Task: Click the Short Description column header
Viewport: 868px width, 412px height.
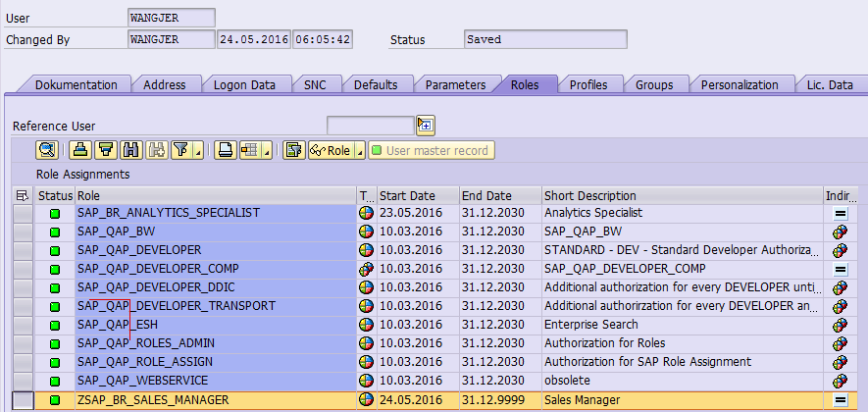Action: [x=683, y=195]
